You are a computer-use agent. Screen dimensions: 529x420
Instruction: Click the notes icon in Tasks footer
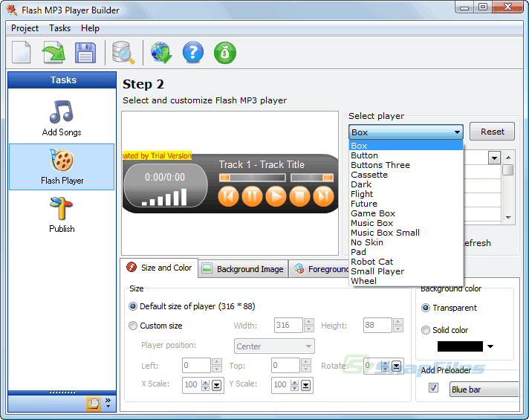tap(94, 404)
